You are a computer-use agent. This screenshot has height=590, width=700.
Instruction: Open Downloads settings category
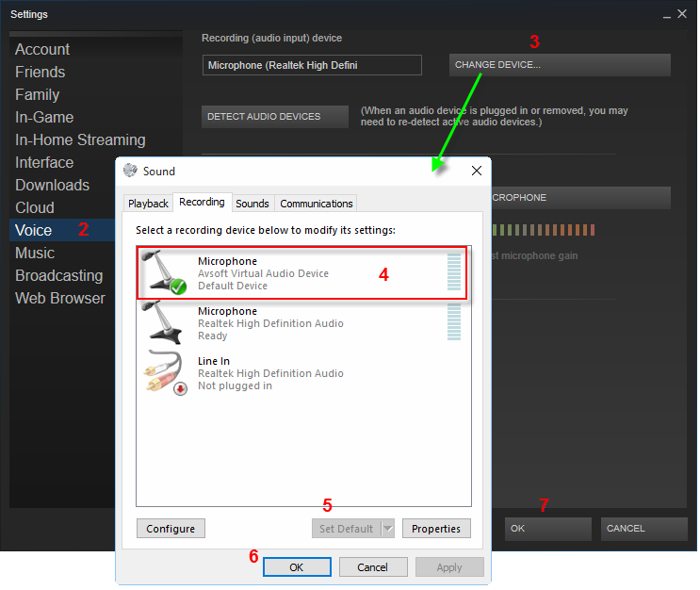pos(52,185)
